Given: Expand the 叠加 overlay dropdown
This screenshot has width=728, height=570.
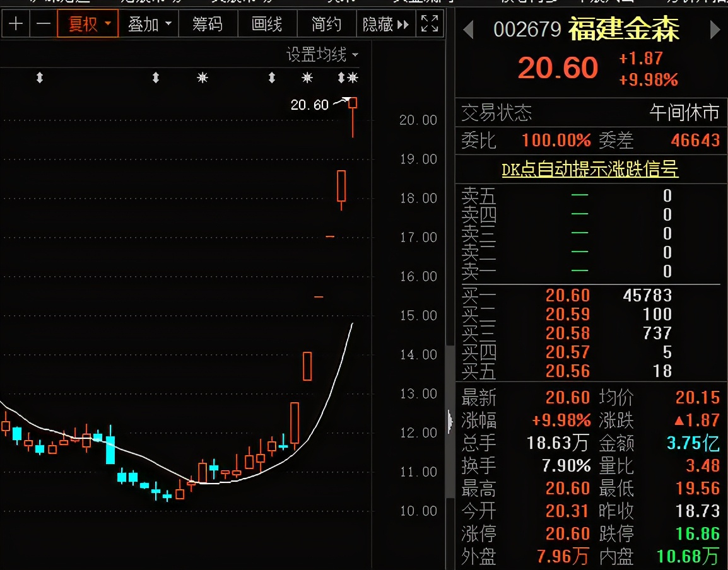Looking at the screenshot, I should point(149,25).
